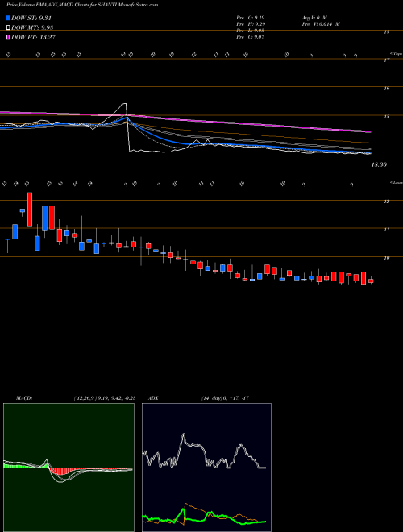Click the 'Pre O: 9.19' open value

(x=251, y=18)
